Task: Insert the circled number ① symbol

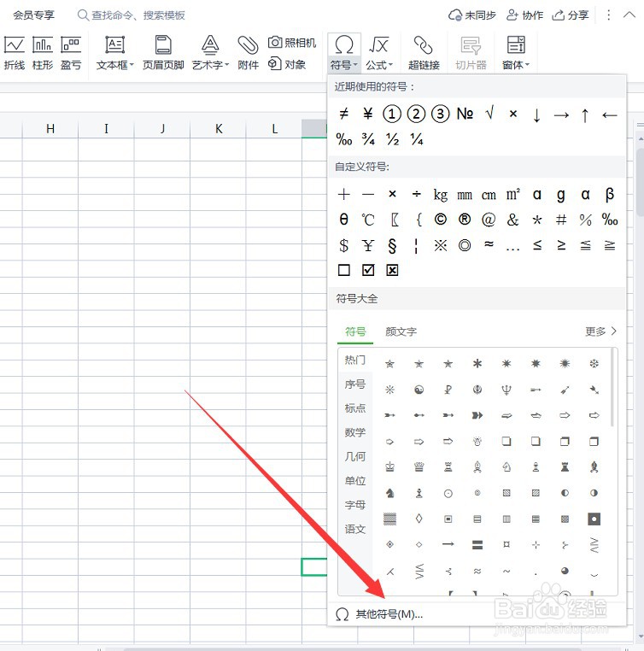Action: pos(392,114)
